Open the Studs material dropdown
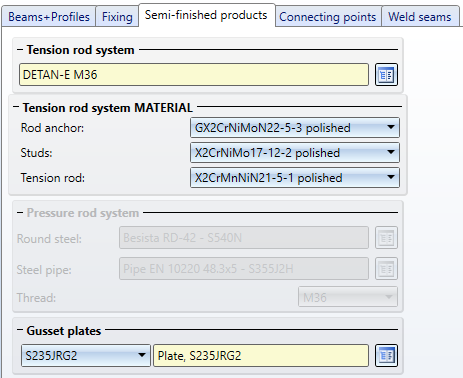 click(295, 152)
